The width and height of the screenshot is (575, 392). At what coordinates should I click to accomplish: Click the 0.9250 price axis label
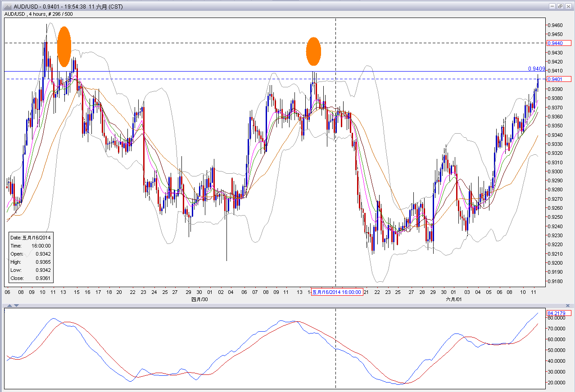(555, 217)
